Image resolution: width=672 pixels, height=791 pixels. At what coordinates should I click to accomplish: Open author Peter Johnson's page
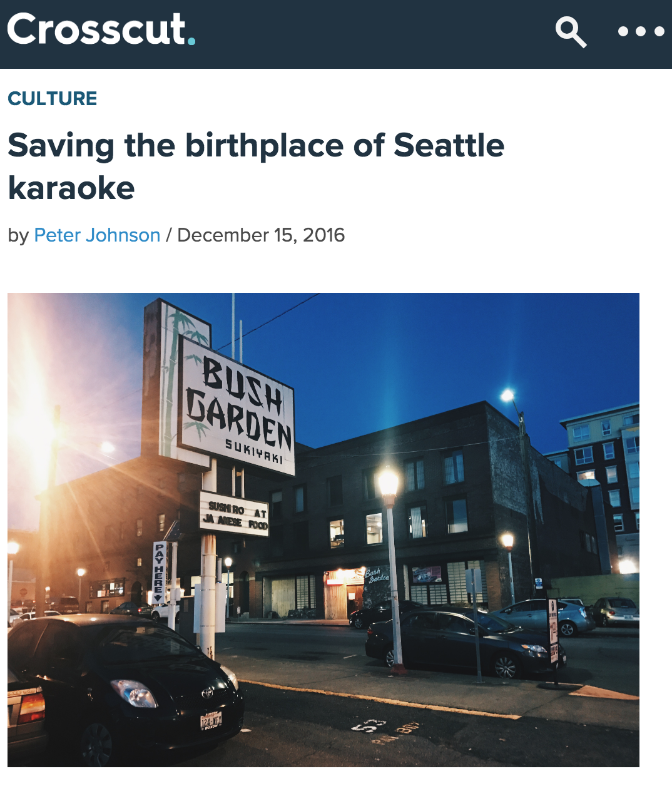(97, 235)
